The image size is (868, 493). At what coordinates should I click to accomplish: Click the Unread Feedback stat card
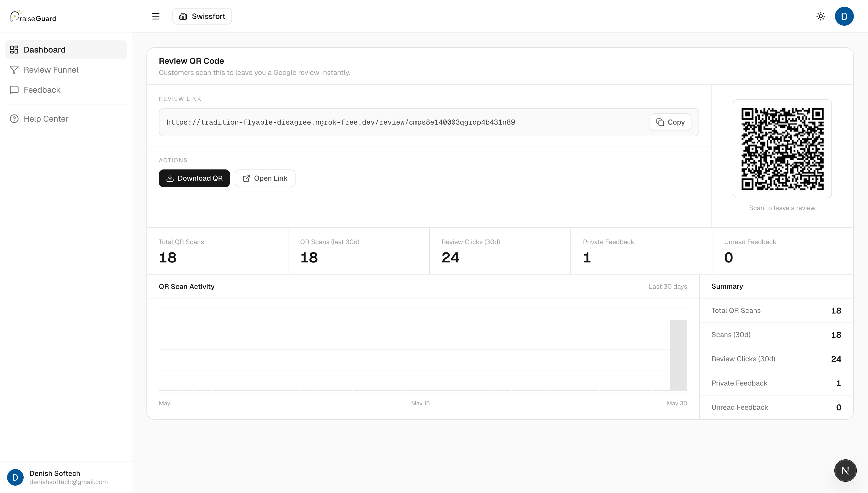click(783, 251)
